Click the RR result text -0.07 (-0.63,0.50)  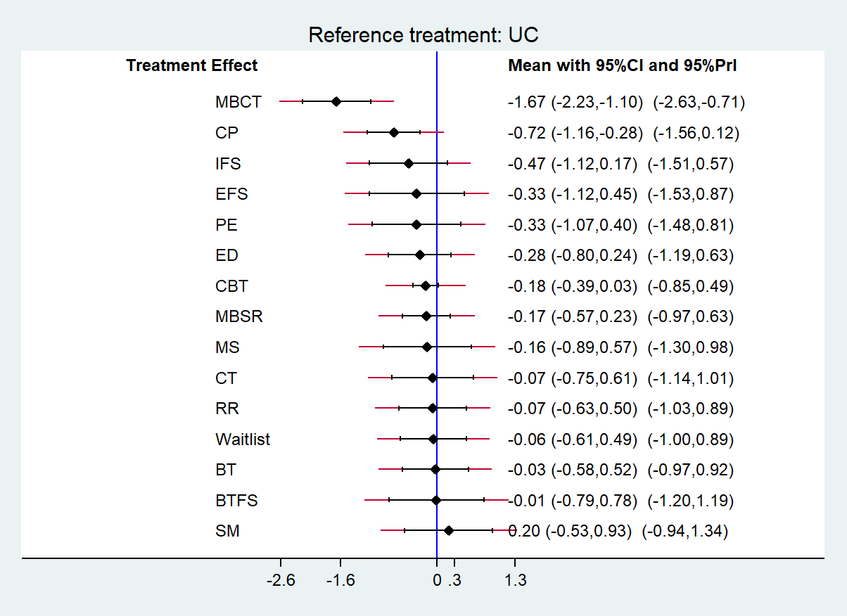point(572,409)
